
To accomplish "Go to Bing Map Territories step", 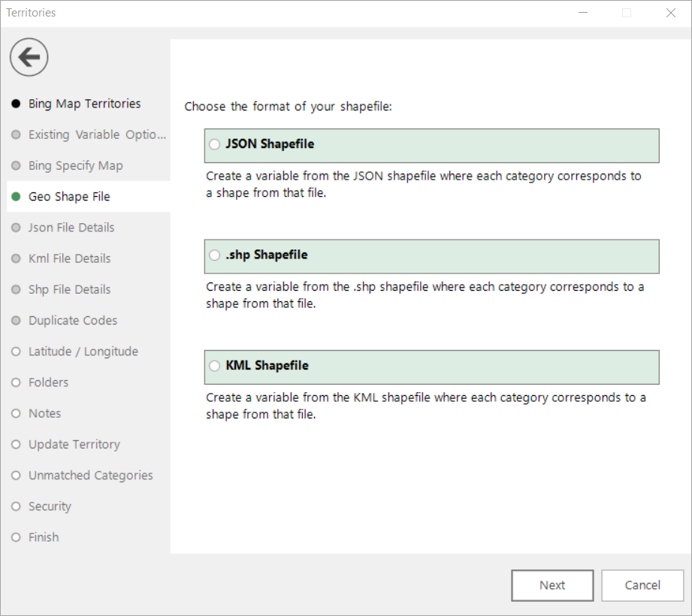I will 84,104.
